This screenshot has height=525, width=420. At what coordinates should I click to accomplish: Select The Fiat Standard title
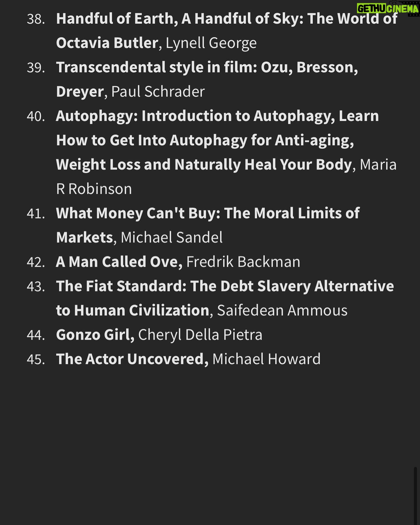click(225, 298)
